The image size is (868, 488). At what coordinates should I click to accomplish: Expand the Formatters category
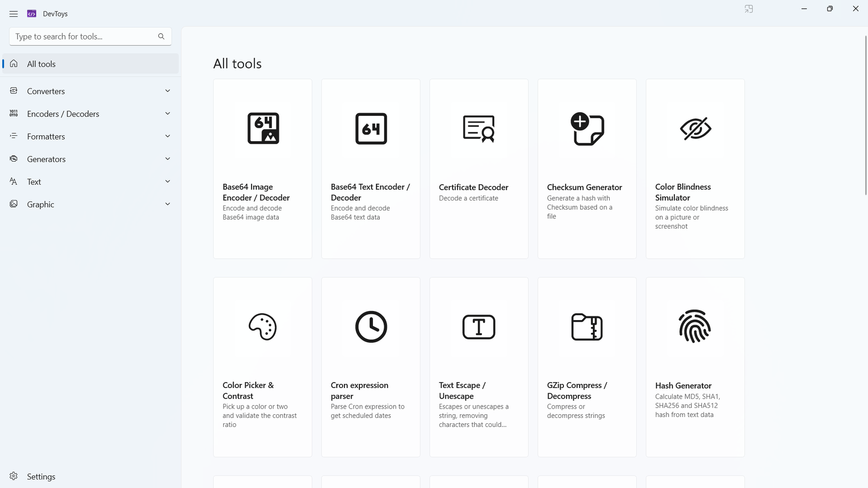click(89, 136)
